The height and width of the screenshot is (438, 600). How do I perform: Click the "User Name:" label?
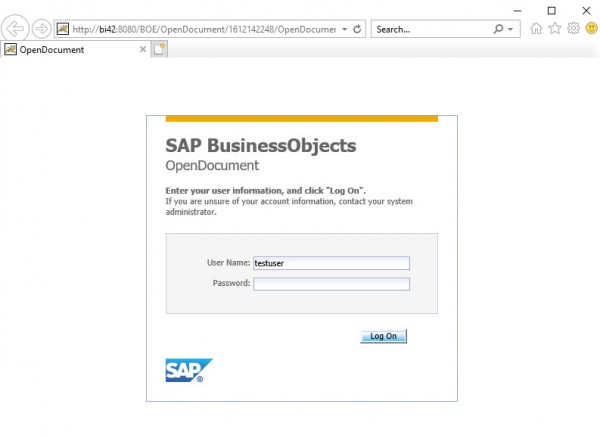pyautogui.click(x=228, y=263)
